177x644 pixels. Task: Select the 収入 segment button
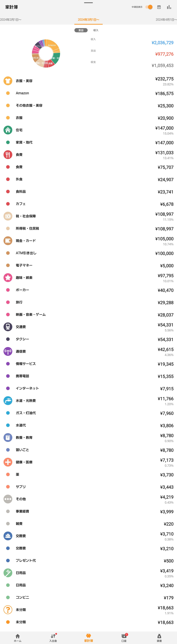coord(96,30)
